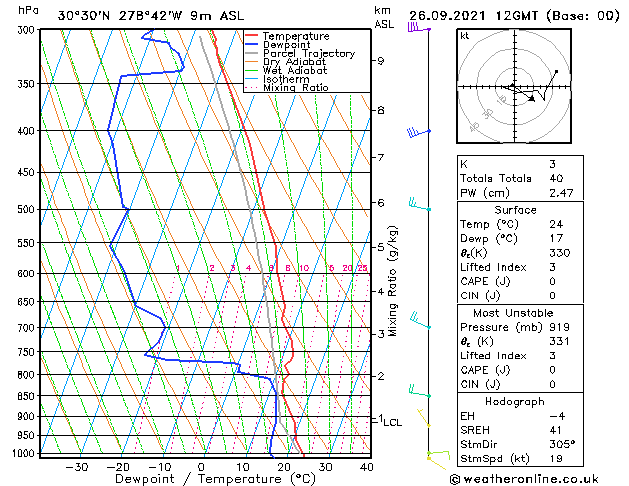Click the '6' km altitude label
Viewport: 629px width, 486px height.
click(x=380, y=203)
